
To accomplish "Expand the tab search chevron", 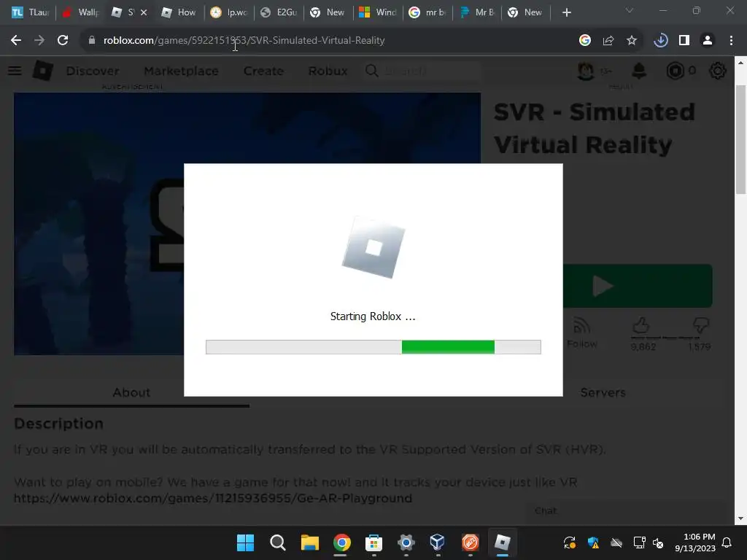I will click(630, 10).
